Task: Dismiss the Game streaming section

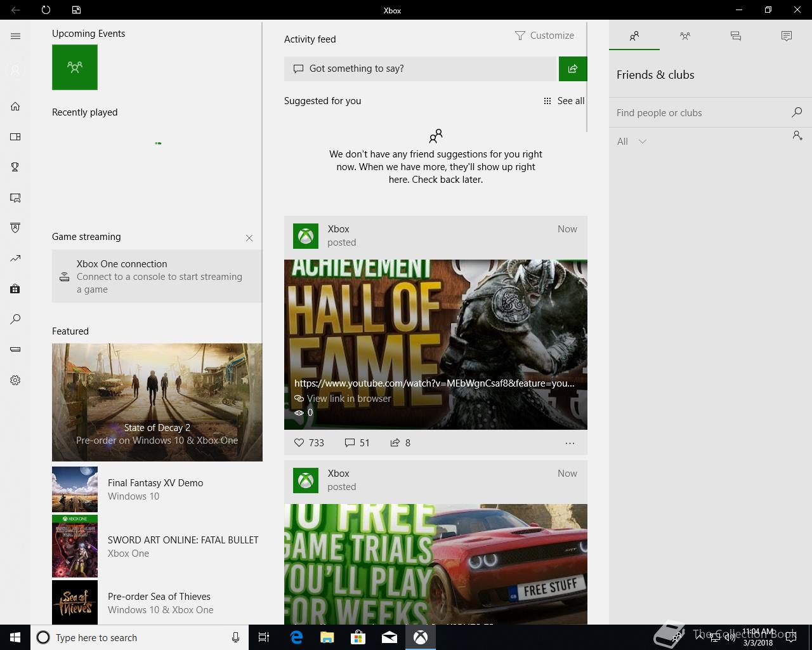Action: coord(249,238)
